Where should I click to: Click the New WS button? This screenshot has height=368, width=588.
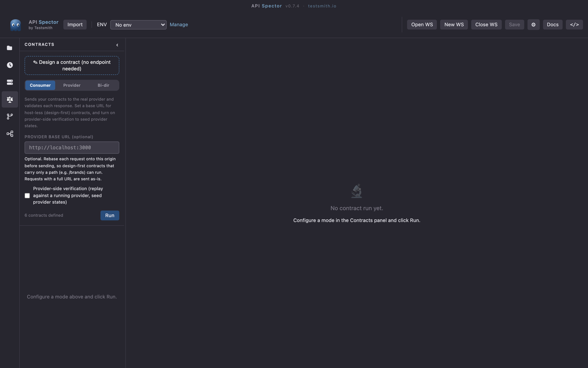point(454,25)
